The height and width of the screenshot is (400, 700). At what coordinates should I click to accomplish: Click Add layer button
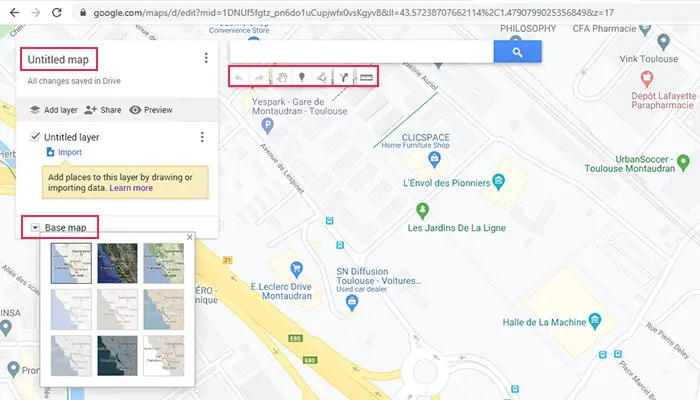pyautogui.click(x=54, y=110)
